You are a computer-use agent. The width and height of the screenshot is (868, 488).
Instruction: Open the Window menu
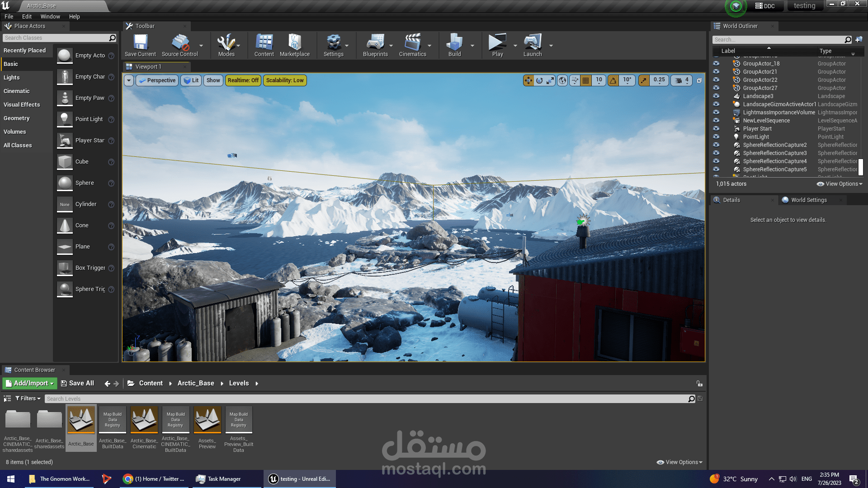point(50,17)
